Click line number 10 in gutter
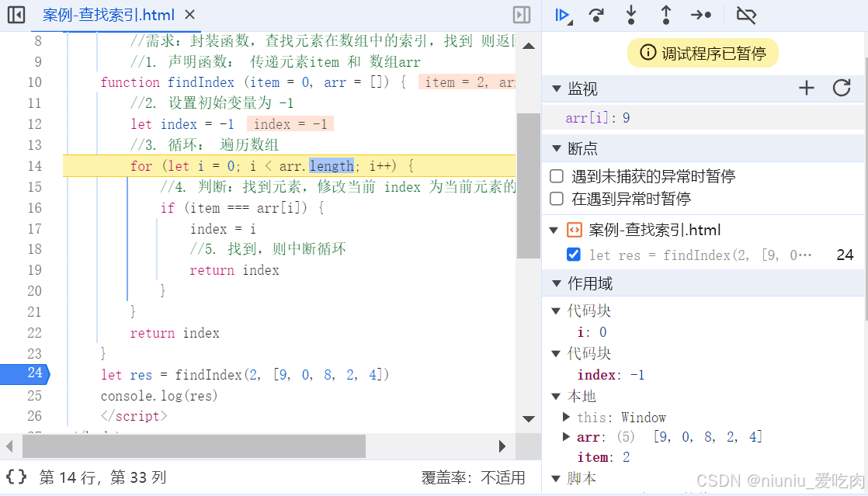This screenshot has height=496, width=868. pyautogui.click(x=35, y=82)
